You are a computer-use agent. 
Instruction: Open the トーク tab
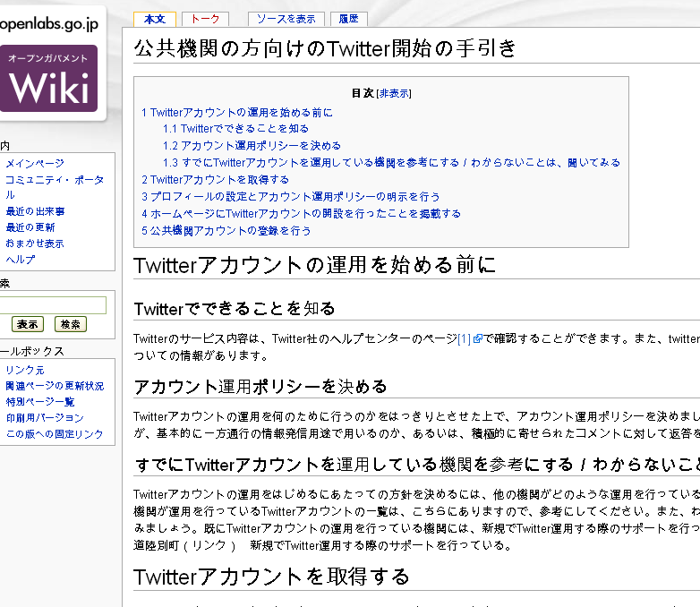pos(205,19)
